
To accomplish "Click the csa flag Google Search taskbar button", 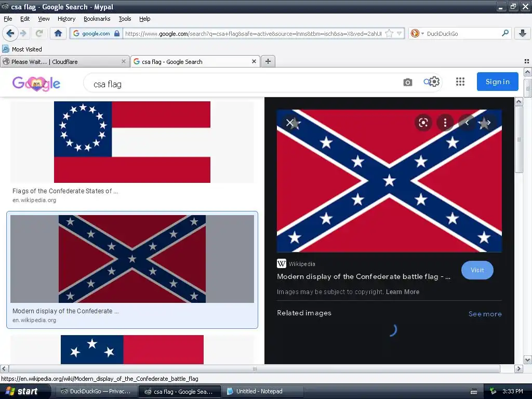I will point(179,391).
